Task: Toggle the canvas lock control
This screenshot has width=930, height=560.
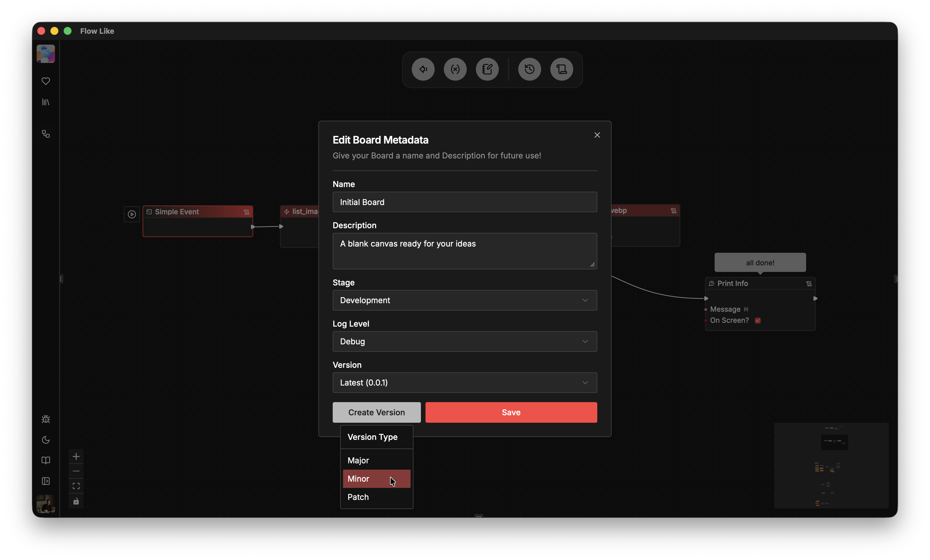Action: coord(76,501)
